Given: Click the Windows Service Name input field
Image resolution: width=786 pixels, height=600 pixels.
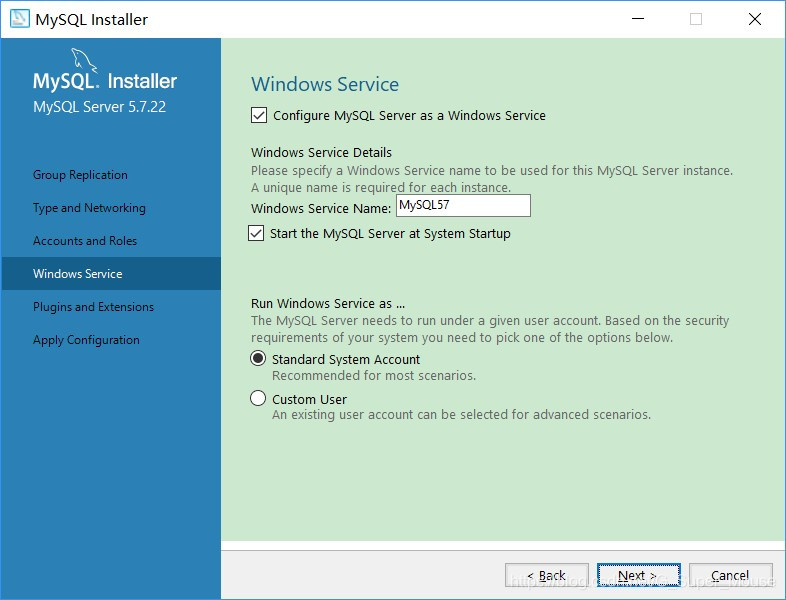Looking at the screenshot, I should 463,206.
